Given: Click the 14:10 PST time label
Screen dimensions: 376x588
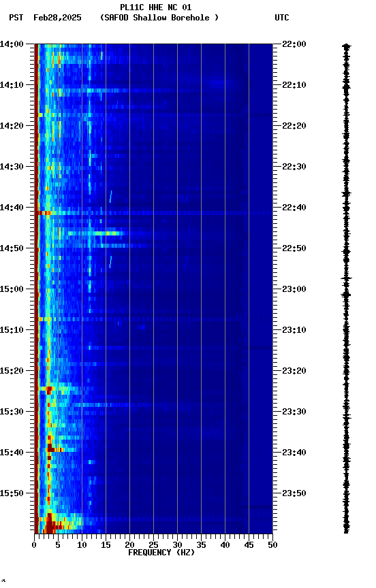Looking at the screenshot, I should click(12, 85).
